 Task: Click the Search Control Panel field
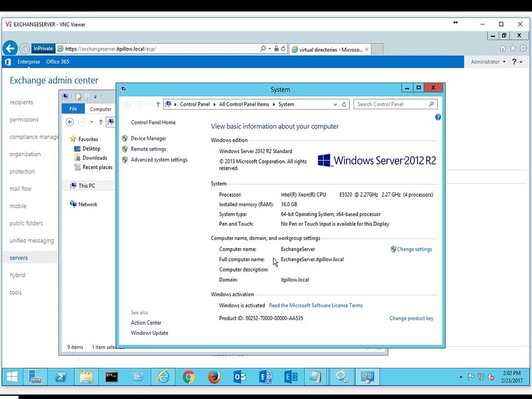click(395, 104)
